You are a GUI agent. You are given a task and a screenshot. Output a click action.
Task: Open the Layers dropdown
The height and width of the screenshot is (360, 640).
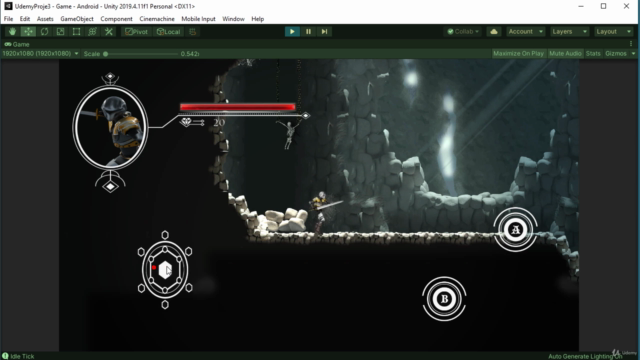(569, 31)
